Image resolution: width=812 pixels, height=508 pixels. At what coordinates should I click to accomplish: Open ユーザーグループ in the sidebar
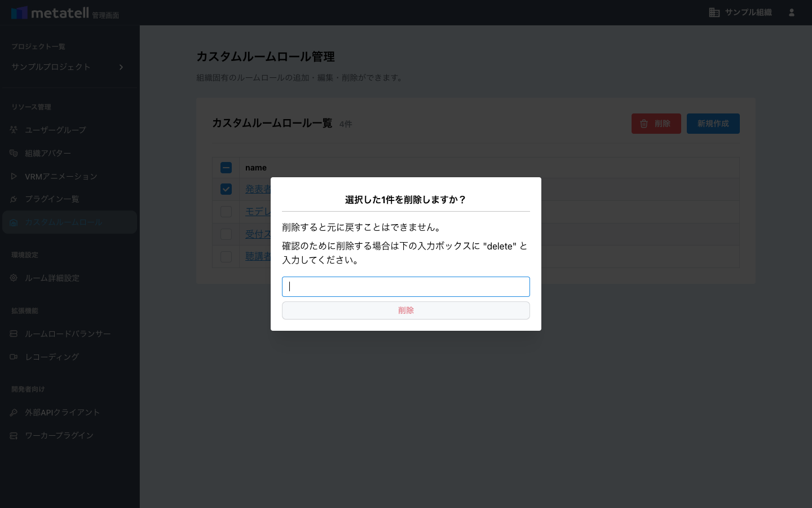tap(69, 130)
